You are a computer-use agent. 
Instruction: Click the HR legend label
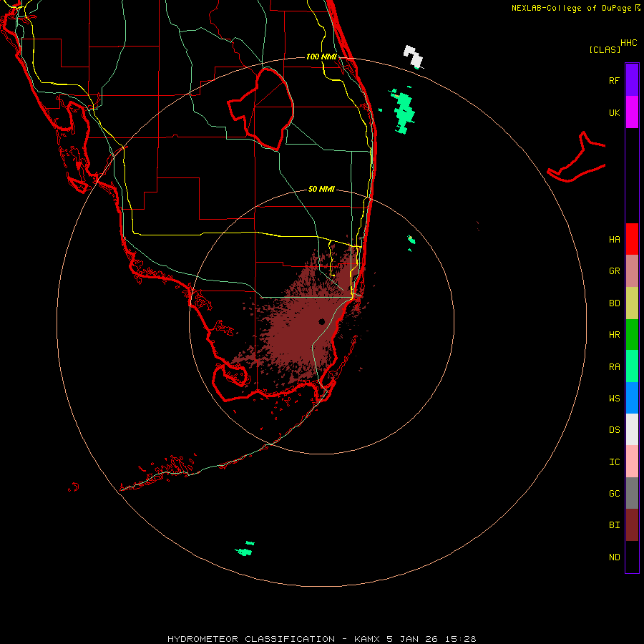(614, 335)
